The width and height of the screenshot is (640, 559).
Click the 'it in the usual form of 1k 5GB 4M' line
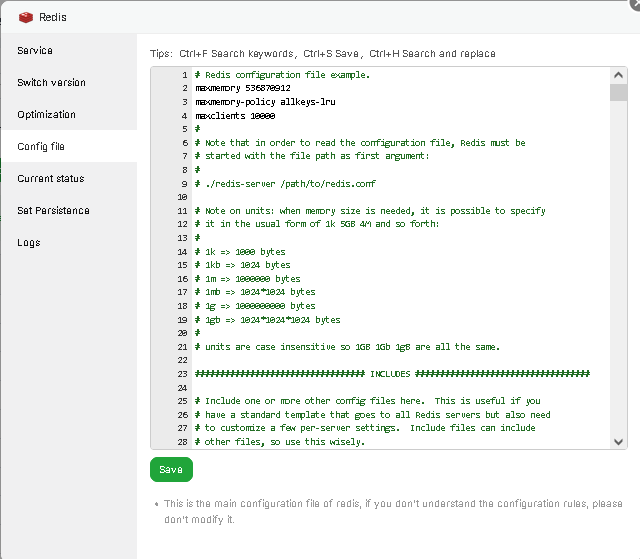317,224
